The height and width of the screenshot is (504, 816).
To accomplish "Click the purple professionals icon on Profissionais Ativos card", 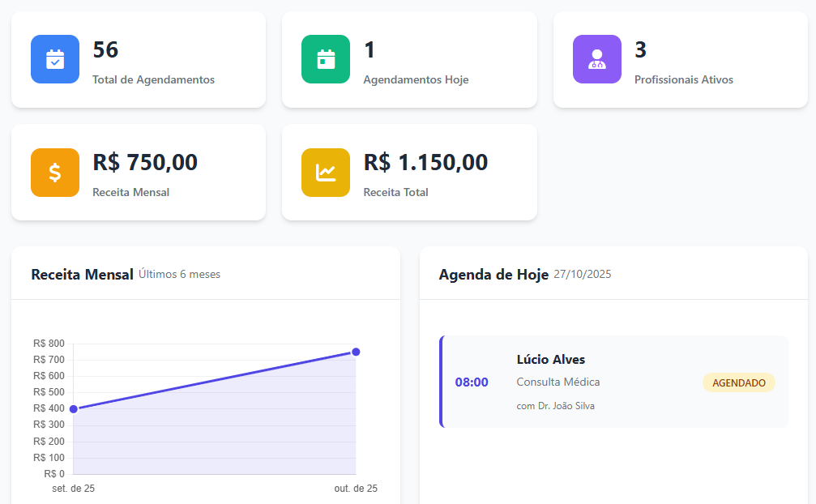I will coord(597,58).
